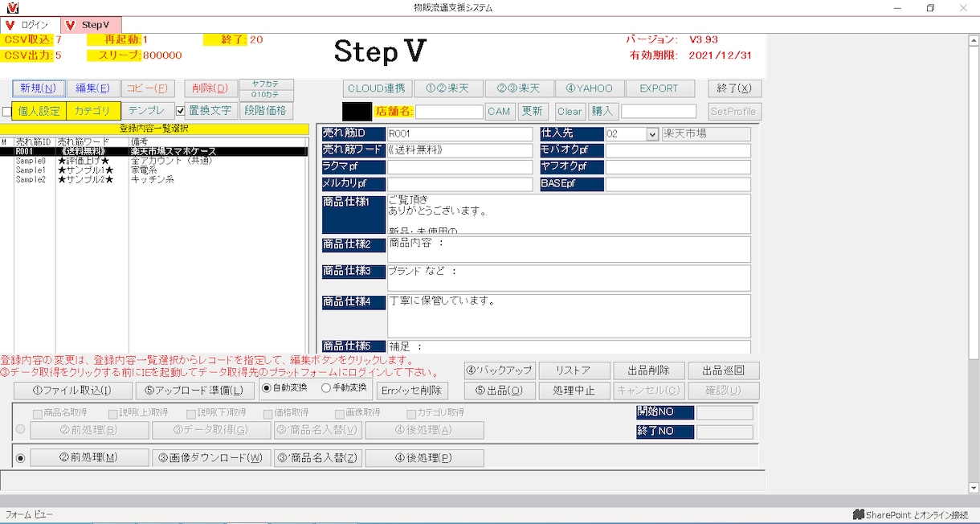The height and width of the screenshot is (524, 980).
Task: Click the モバオクpf input field
Action: [x=678, y=150]
